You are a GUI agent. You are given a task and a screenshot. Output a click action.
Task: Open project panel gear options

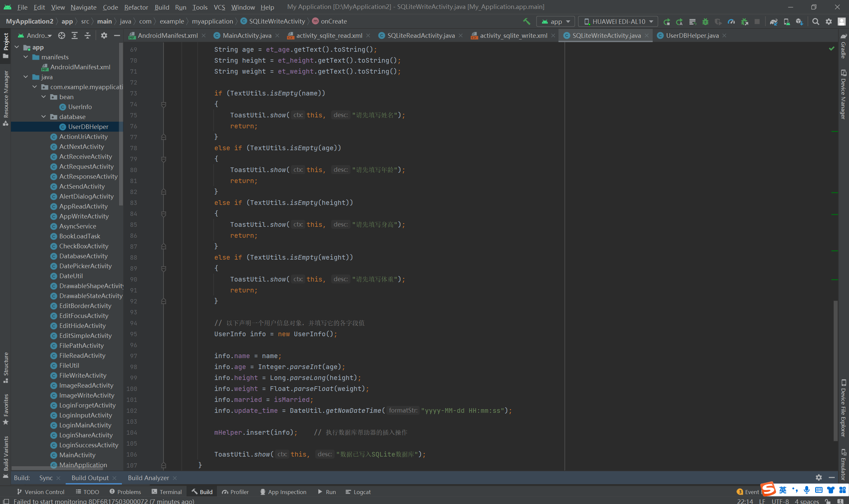104,35
